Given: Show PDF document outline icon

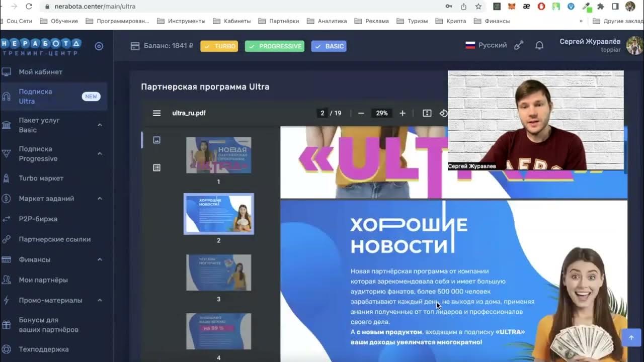Looking at the screenshot, I should [x=156, y=167].
